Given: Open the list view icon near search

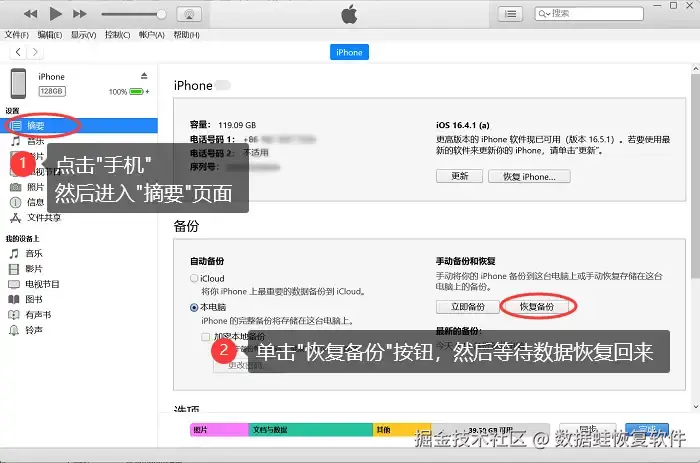Looking at the screenshot, I should click(510, 14).
